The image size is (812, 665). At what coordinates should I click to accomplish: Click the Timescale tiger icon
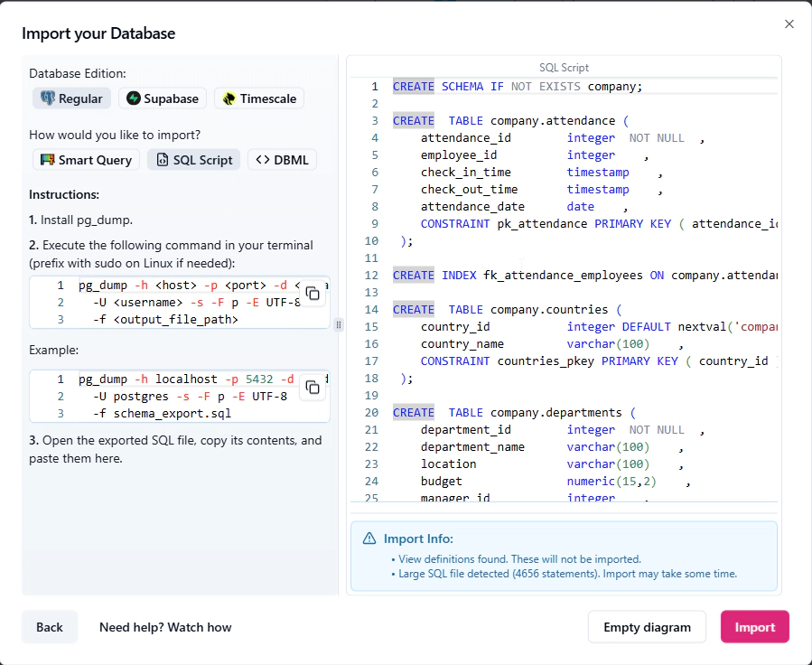(x=229, y=98)
